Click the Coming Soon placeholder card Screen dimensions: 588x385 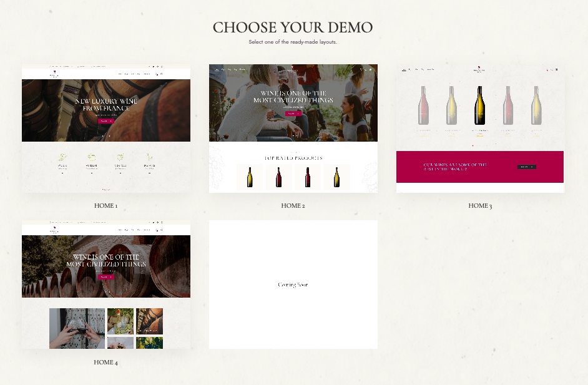pyautogui.click(x=293, y=285)
